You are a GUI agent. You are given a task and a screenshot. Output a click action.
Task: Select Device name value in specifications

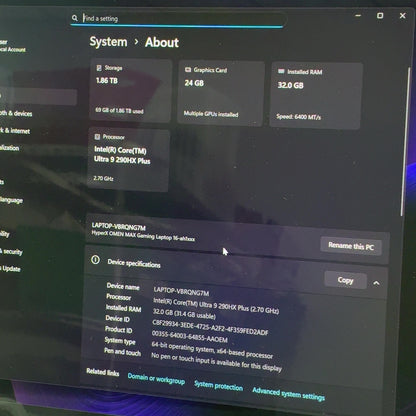(181, 291)
